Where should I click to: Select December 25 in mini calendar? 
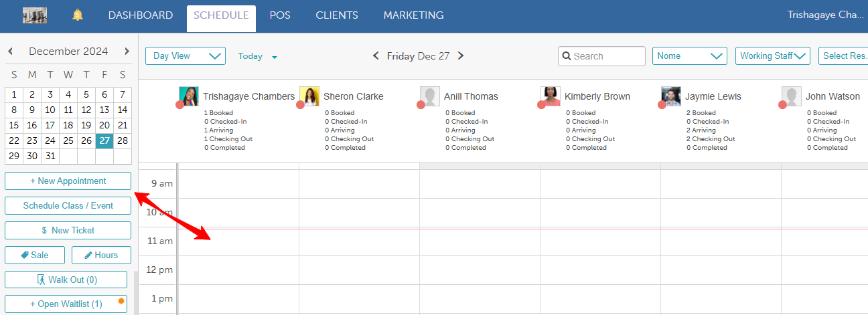point(68,140)
